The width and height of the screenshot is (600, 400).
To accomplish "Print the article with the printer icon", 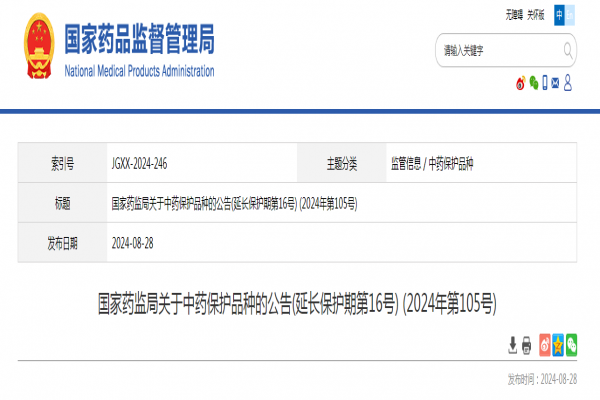I will [527, 345].
